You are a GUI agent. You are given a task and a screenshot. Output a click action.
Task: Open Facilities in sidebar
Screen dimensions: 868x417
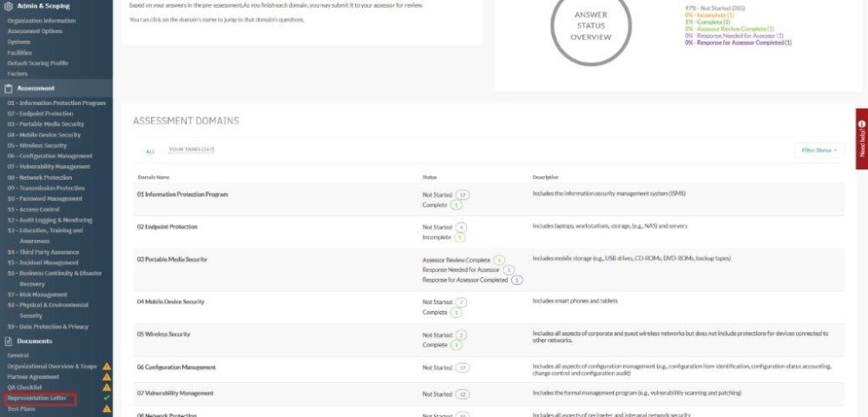point(19,53)
